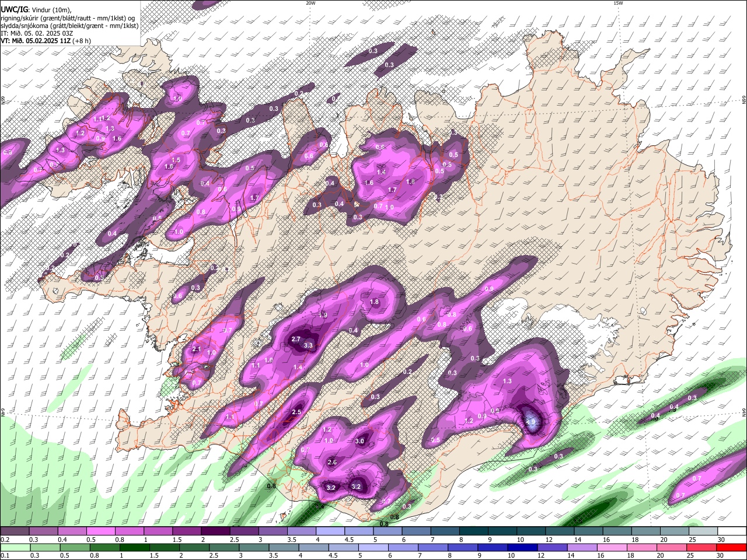This screenshot has height=560, width=747.
Task: Click the '2.5' precipitation value on the map
Action: tap(296, 412)
